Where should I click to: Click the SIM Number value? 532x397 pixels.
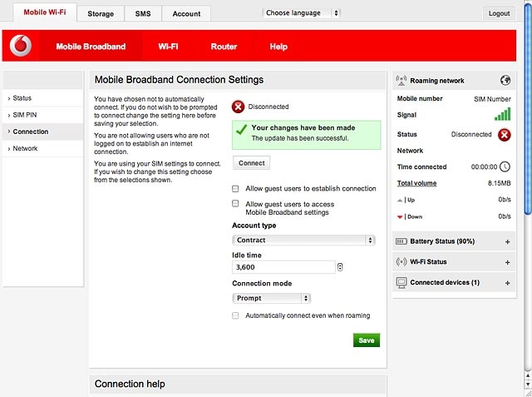pos(492,99)
